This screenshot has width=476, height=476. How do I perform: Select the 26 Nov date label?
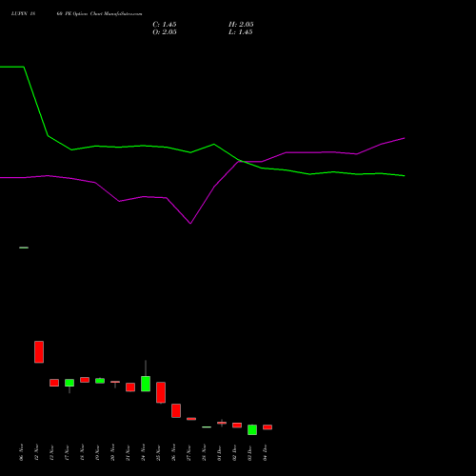tap(173, 452)
